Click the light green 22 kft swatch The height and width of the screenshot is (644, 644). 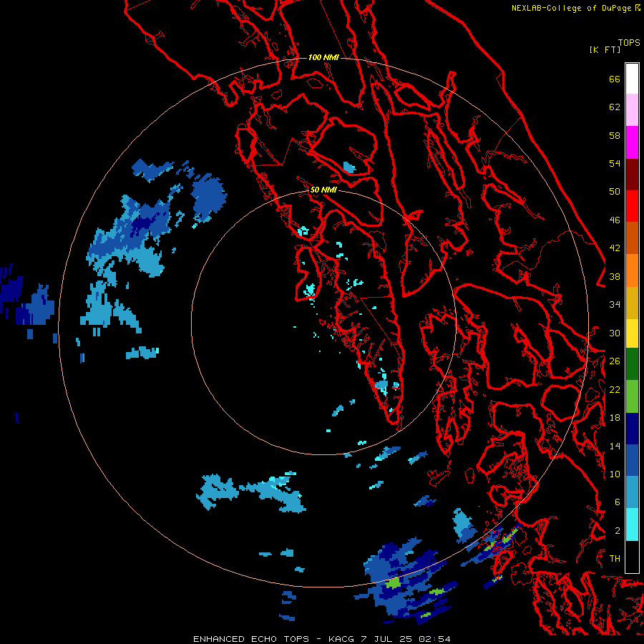click(x=632, y=396)
